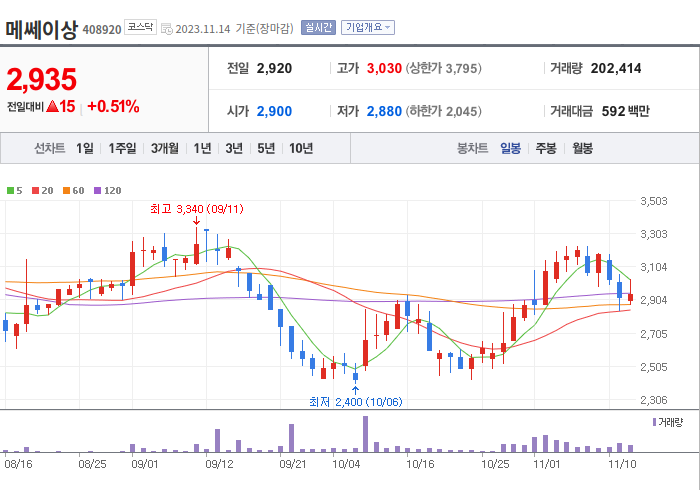Click the 하한가 2,045 text
The width and height of the screenshot is (700, 490).
443,111
